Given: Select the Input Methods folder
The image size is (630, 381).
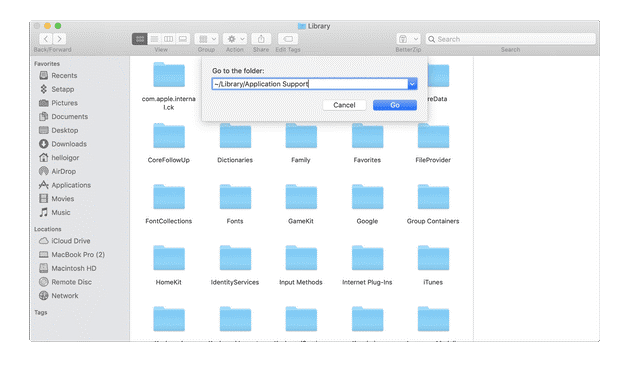Looking at the screenshot, I should (301, 258).
